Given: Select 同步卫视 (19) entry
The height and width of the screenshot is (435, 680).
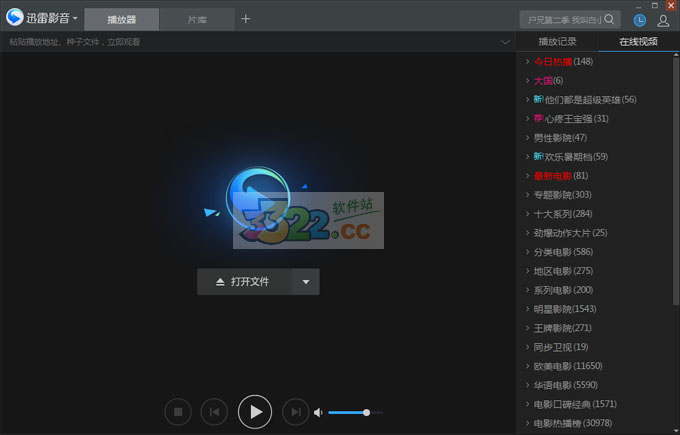Looking at the screenshot, I should [561, 347].
